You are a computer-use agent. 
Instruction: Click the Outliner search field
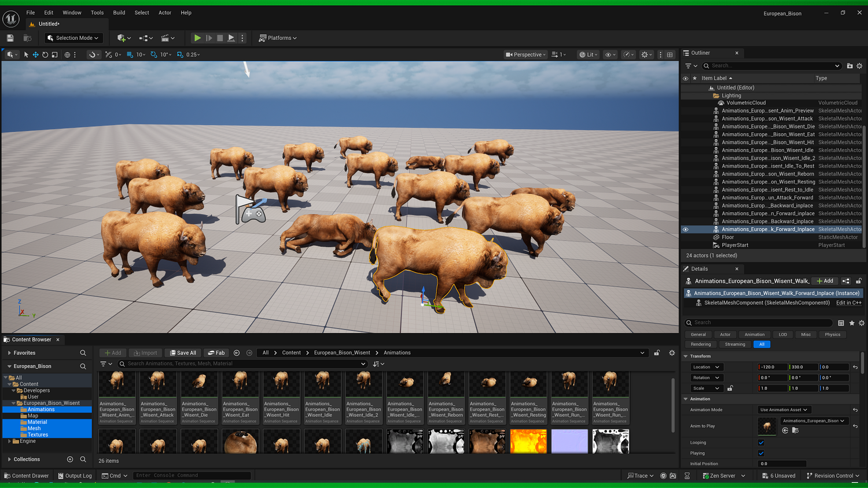773,66
